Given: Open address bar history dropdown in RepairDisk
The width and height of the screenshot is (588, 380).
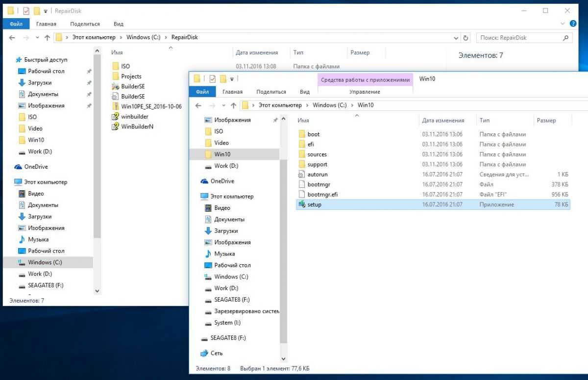Looking at the screenshot, I should pos(457,38).
